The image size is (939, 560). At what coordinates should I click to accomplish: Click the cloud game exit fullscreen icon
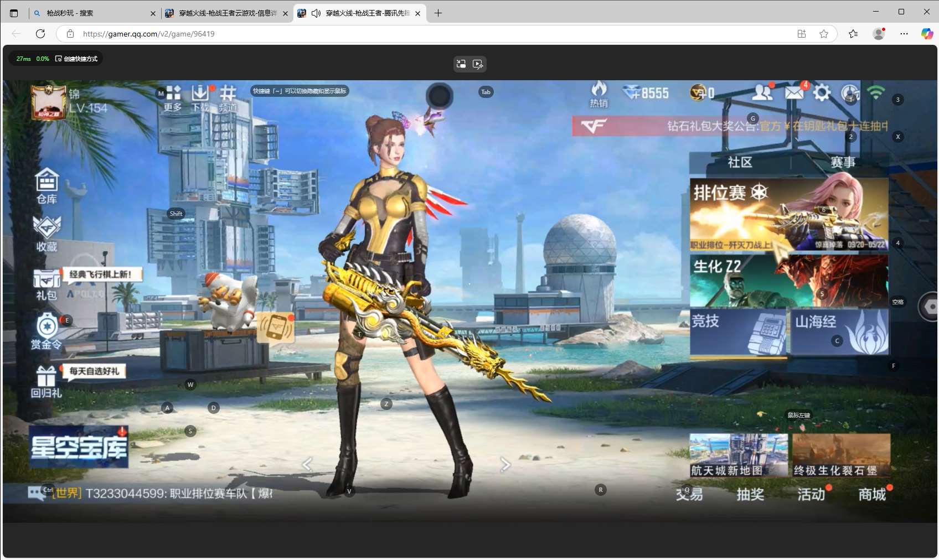461,64
